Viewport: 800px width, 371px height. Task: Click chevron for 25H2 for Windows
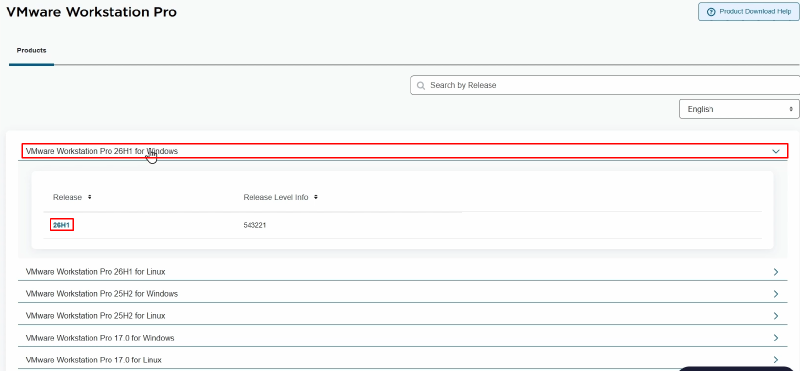[x=776, y=294]
